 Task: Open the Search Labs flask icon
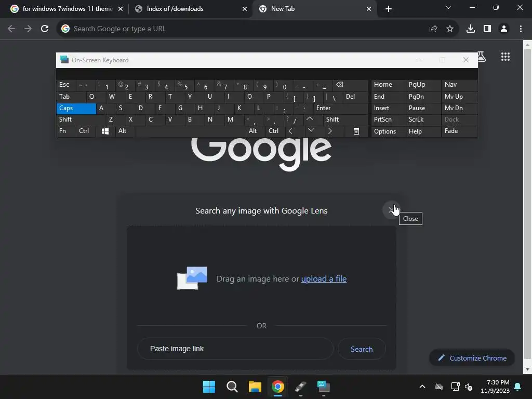click(x=482, y=57)
